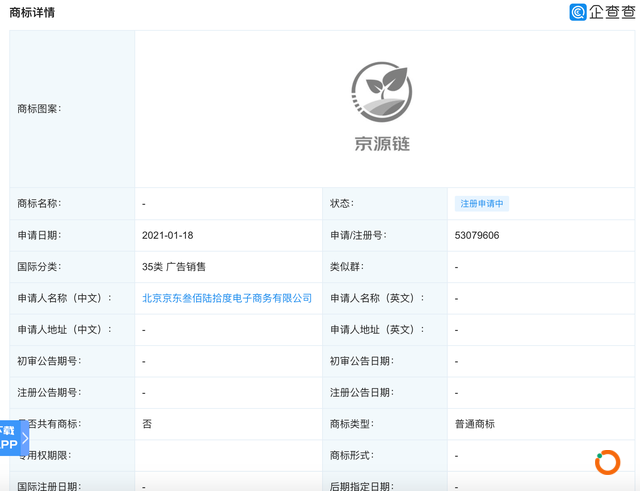Click the 注册公告期号 label
The height and width of the screenshot is (491, 640).
point(49,393)
